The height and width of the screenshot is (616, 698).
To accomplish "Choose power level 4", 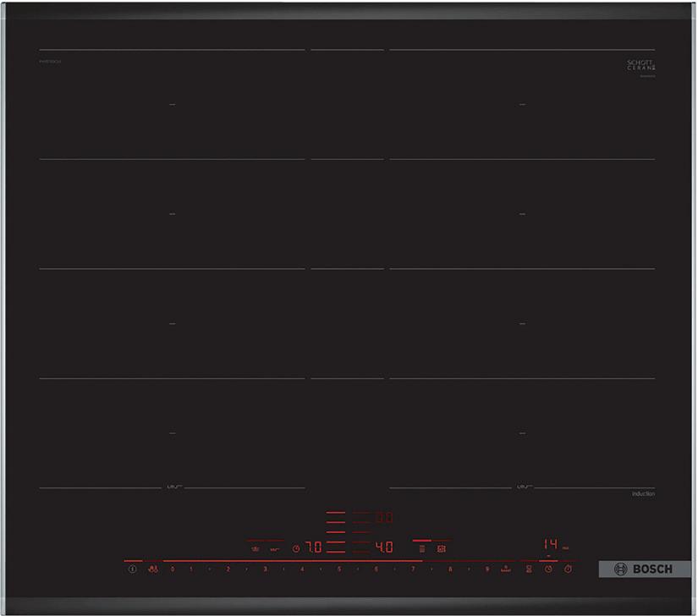I will pyautogui.click(x=302, y=569).
